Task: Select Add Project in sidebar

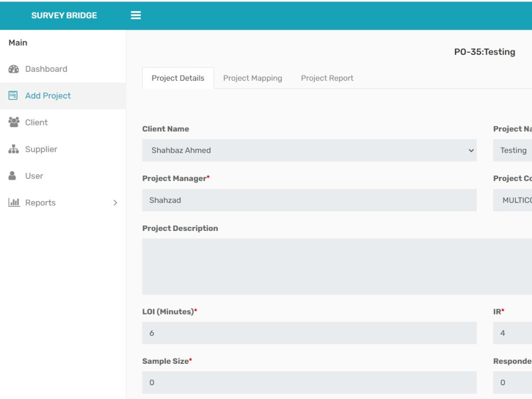Action: [63, 96]
